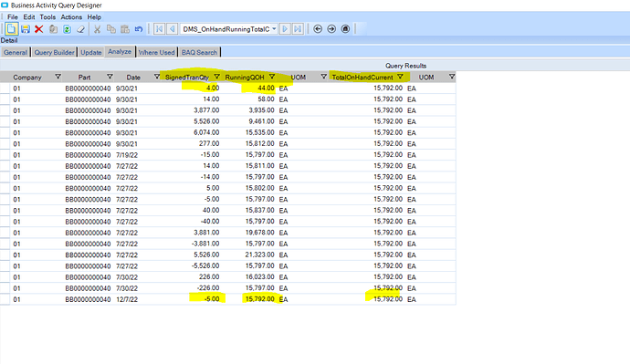Switch to the Query Builder tab
This screenshot has width=630, height=364.
[54, 52]
